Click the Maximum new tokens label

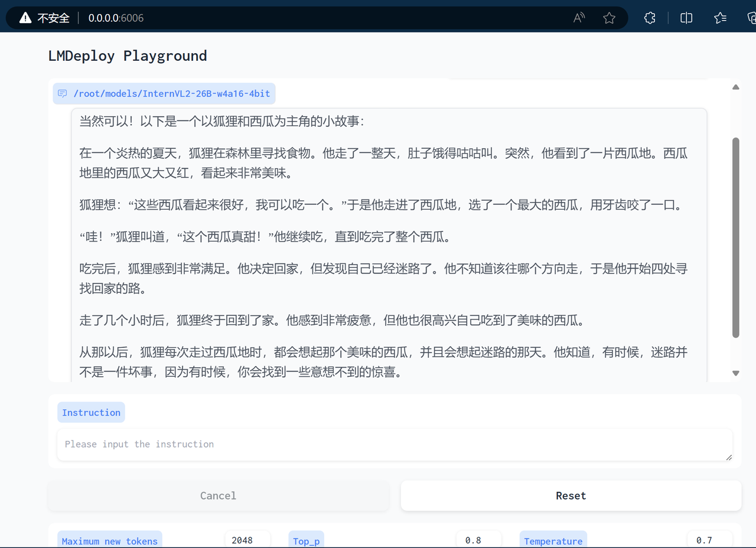[x=110, y=541]
